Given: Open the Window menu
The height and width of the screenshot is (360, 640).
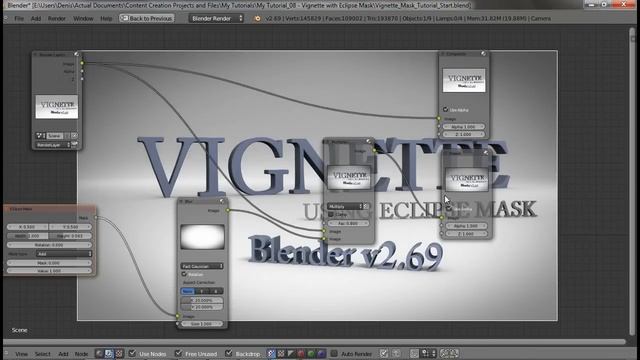Looking at the screenshot, I should click(x=83, y=19).
